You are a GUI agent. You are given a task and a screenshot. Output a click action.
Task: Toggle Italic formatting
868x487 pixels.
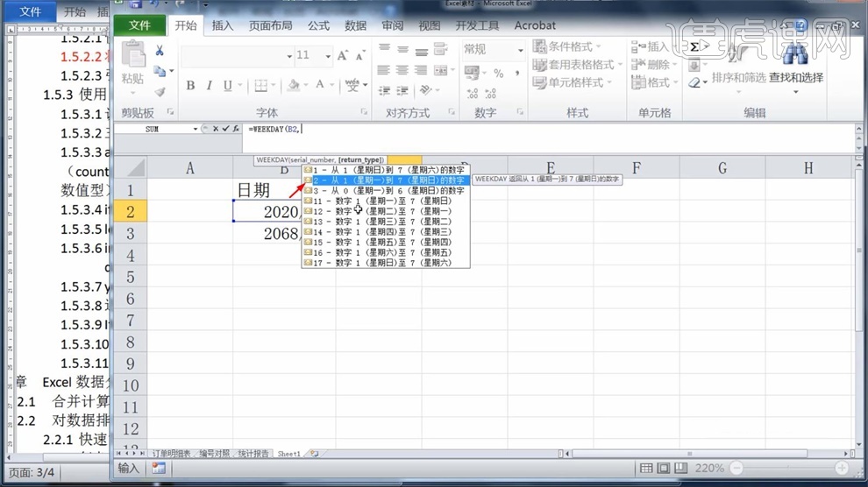(x=209, y=85)
